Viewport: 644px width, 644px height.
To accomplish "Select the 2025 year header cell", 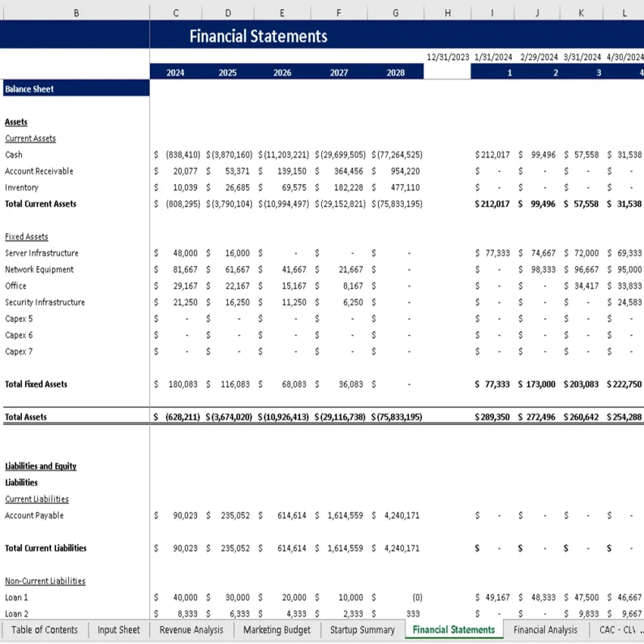I will point(227,73).
